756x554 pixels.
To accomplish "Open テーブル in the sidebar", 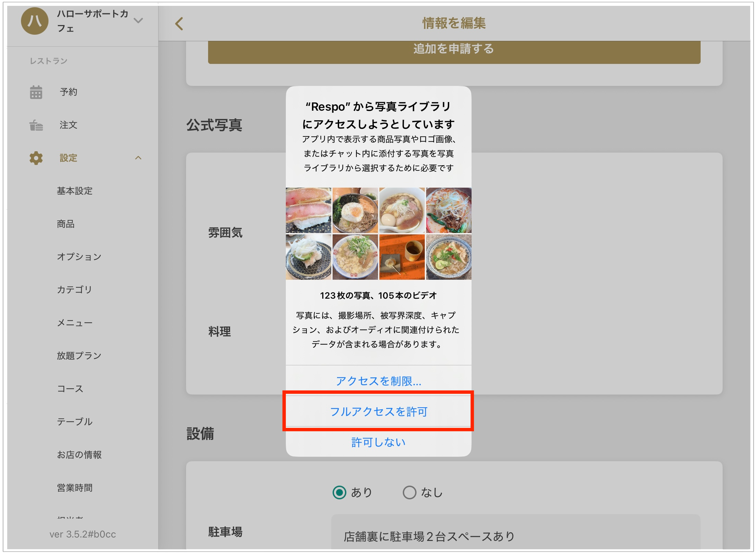I will 75,422.
